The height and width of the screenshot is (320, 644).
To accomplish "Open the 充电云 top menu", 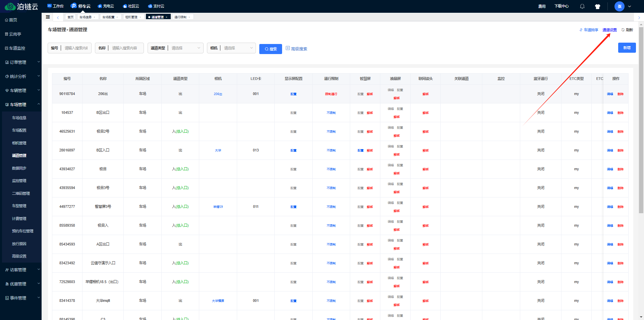I will point(106,6).
